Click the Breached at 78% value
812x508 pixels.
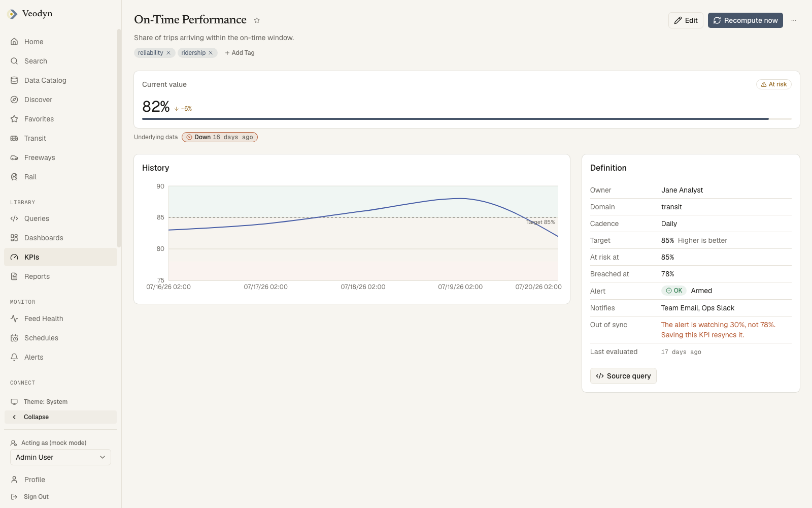(667, 274)
